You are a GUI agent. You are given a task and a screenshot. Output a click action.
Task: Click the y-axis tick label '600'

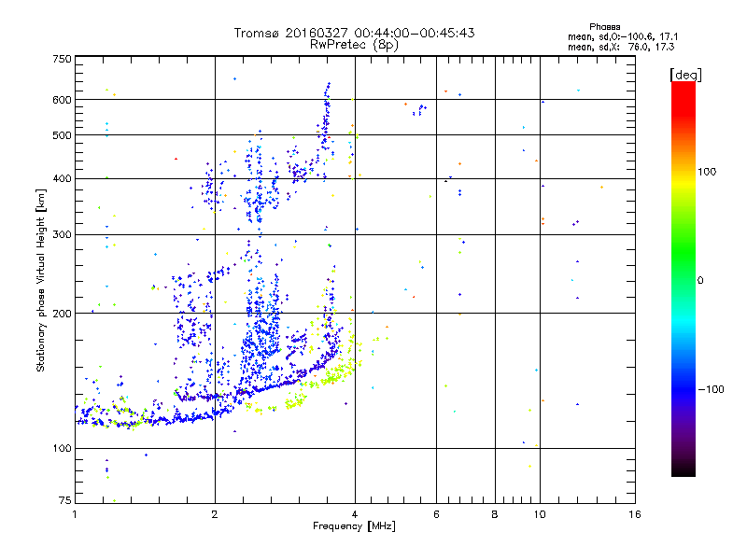(62, 100)
